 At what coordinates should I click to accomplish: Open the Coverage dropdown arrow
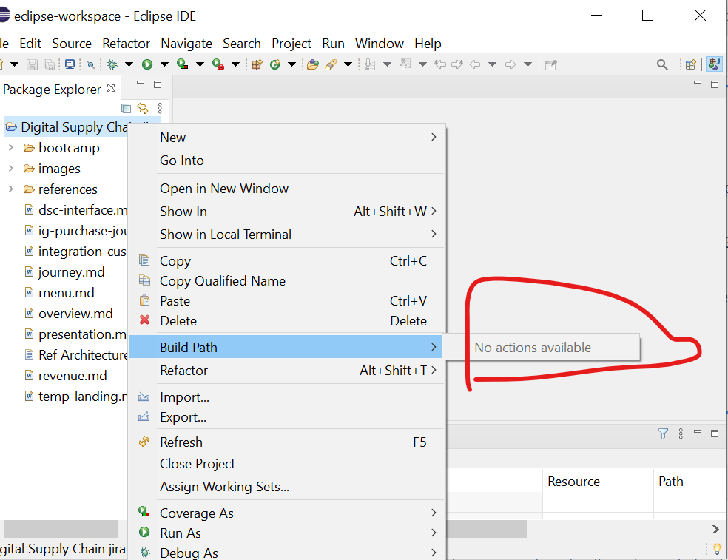200,64
